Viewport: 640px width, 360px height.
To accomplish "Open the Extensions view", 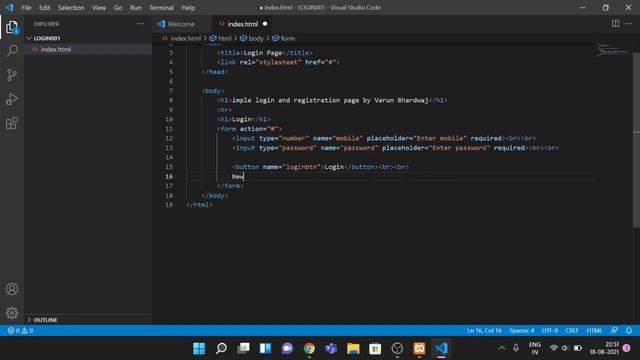I will pos(12,123).
